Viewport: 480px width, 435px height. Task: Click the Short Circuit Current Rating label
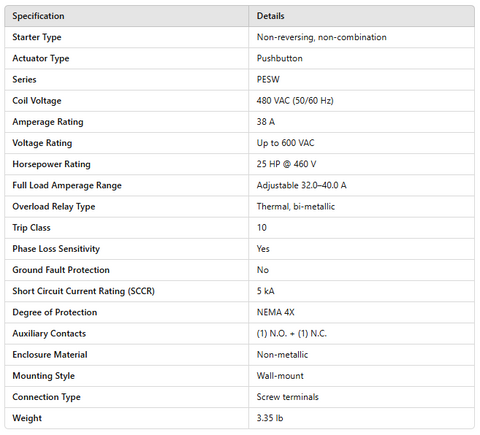tap(83, 291)
